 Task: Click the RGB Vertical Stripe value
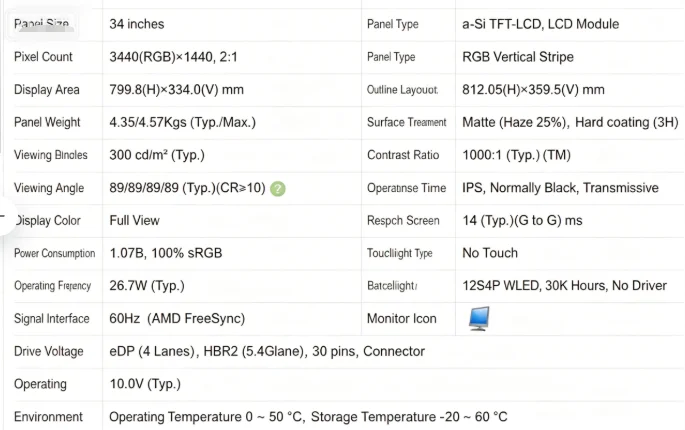[518, 57]
